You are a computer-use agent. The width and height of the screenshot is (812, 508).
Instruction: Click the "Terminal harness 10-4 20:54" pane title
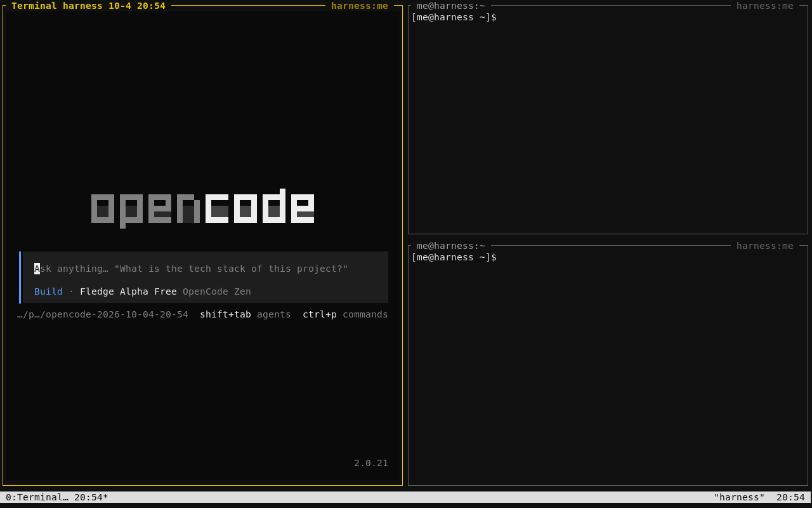88,6
